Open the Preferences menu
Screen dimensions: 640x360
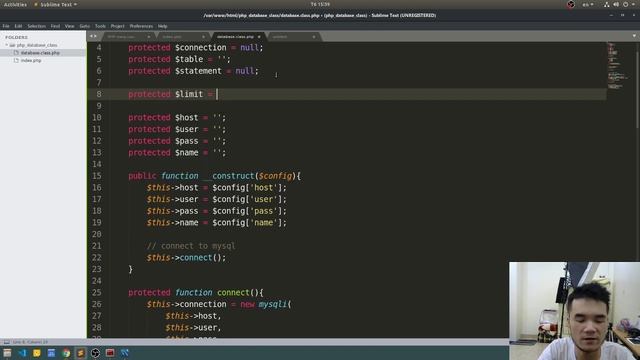[x=141, y=26]
